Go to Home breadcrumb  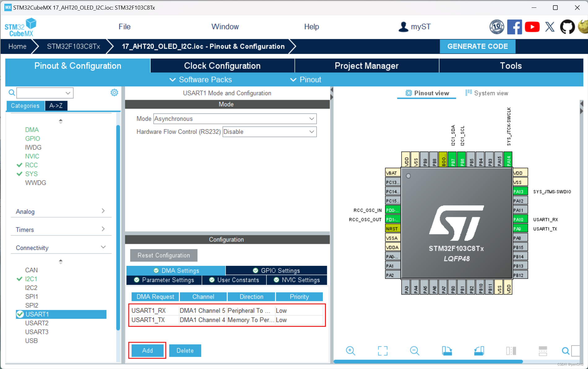(17, 46)
